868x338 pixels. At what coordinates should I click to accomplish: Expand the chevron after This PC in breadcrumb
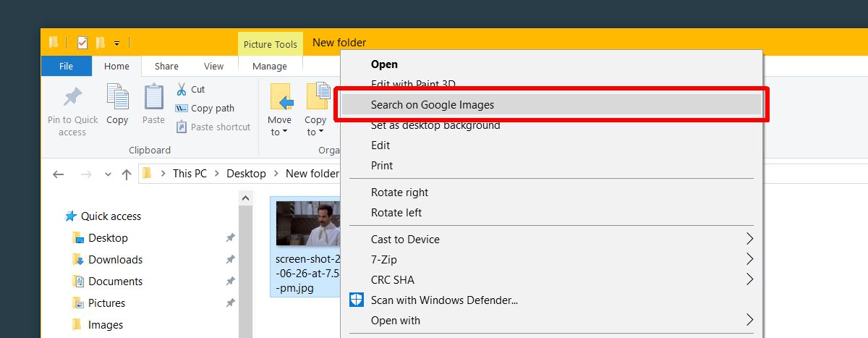pyautogui.click(x=217, y=174)
